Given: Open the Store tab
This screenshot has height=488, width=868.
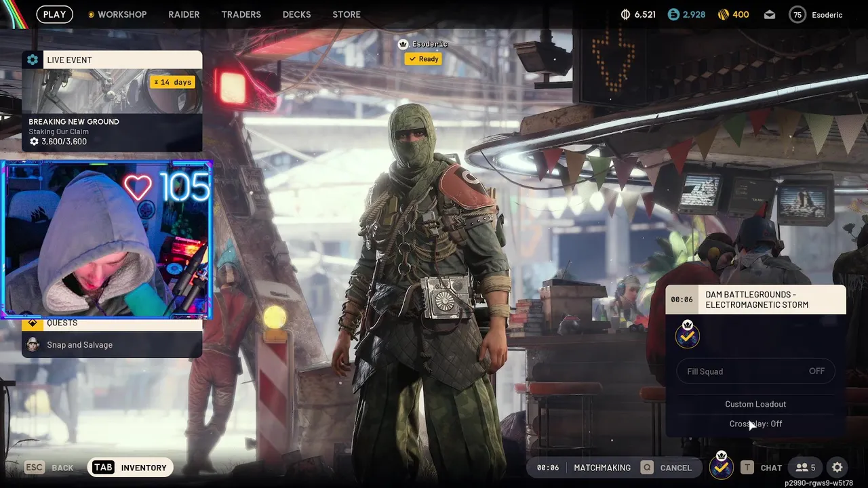Looking at the screenshot, I should click(347, 14).
